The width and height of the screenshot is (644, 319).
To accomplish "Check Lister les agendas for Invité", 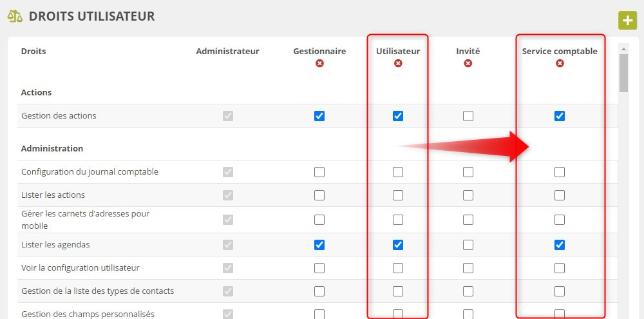I will 468,245.
